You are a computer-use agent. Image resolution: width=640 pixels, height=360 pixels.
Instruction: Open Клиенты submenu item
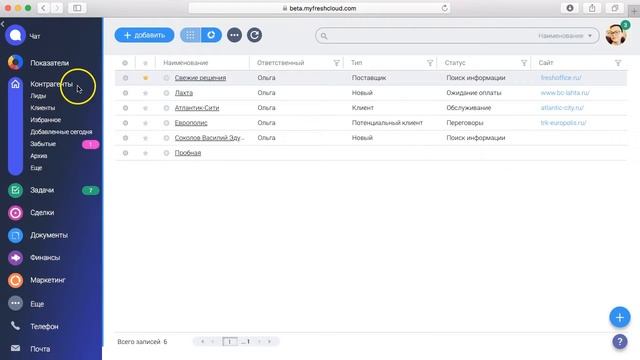click(42, 108)
